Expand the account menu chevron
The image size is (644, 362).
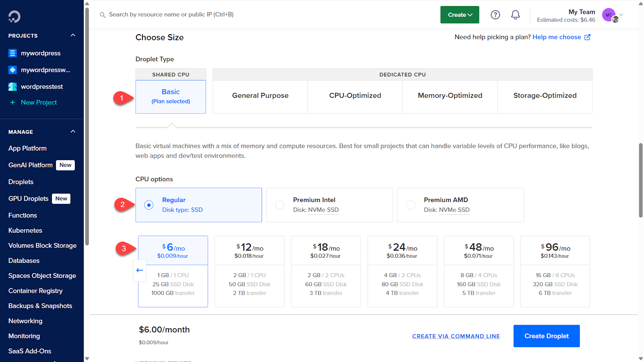(x=621, y=15)
